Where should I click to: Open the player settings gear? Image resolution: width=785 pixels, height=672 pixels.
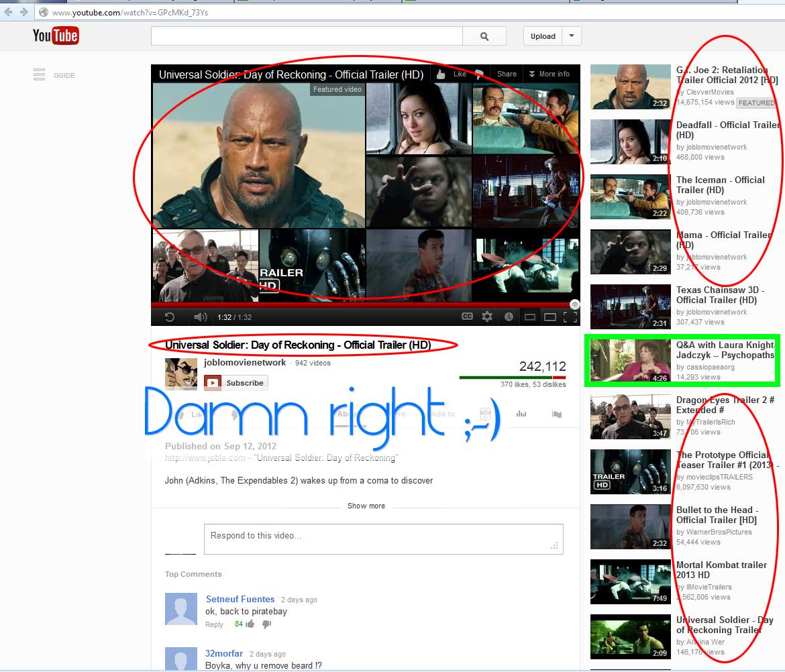point(487,317)
